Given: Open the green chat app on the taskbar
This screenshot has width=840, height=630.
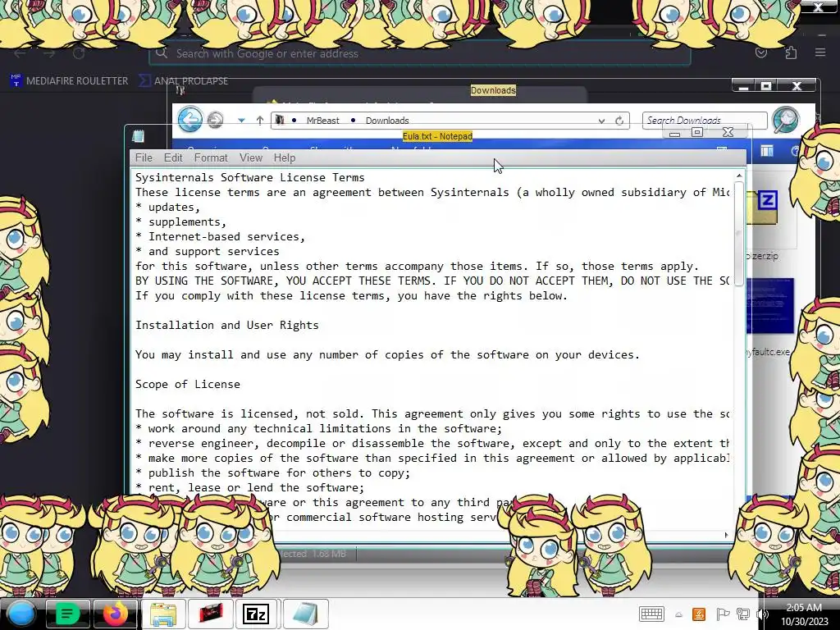Looking at the screenshot, I should [x=67, y=614].
